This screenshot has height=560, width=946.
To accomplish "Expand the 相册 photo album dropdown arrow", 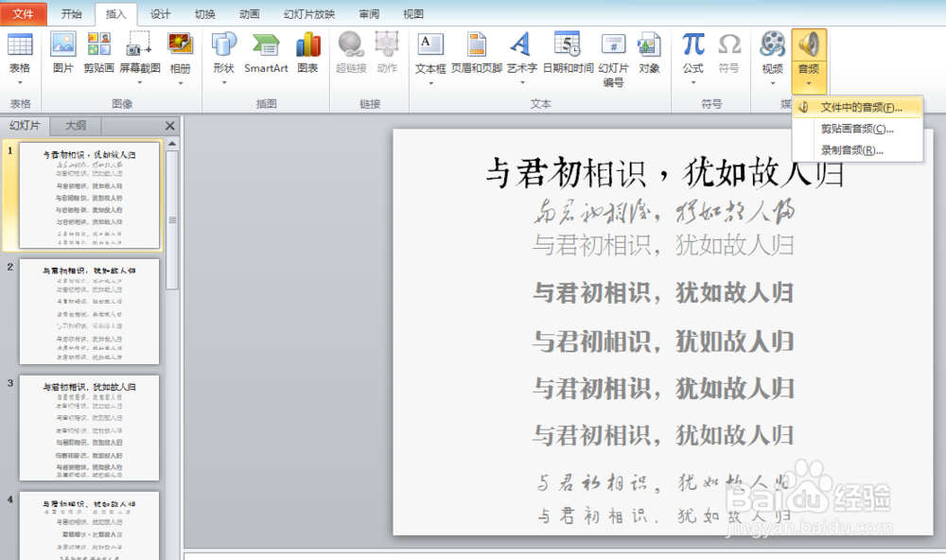I will 180,80.
